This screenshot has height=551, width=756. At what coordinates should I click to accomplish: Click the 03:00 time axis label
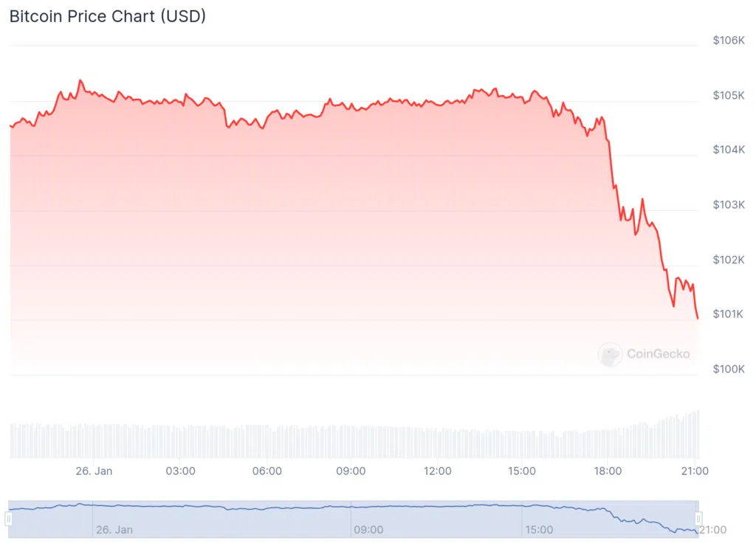[x=180, y=471]
